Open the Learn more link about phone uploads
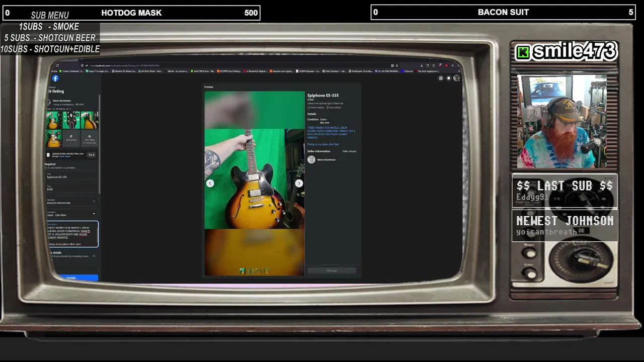The image size is (644, 362). [x=65, y=156]
